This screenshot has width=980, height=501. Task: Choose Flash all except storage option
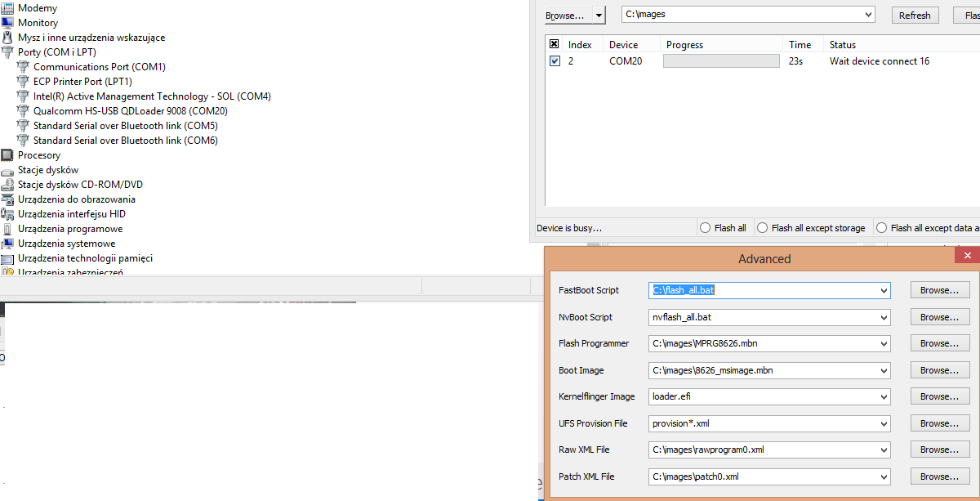point(762,228)
